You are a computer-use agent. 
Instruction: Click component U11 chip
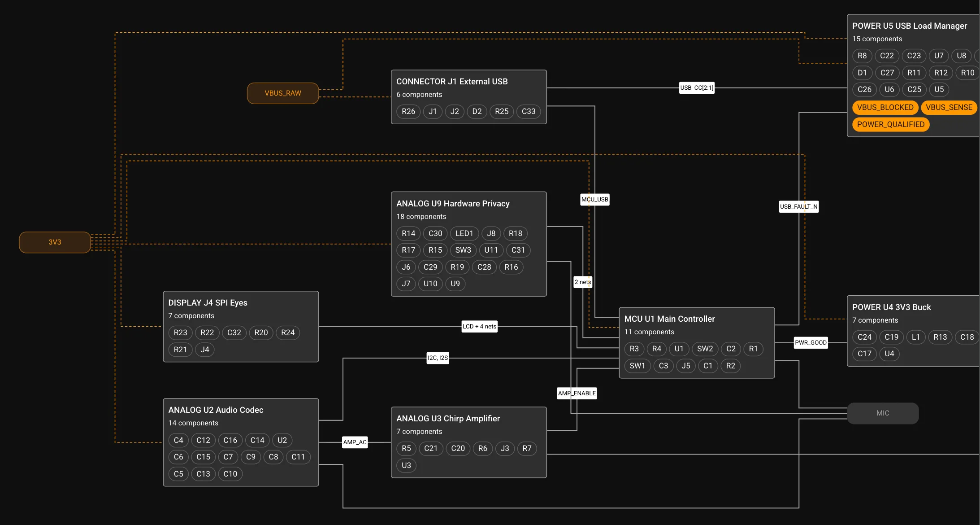coord(491,250)
